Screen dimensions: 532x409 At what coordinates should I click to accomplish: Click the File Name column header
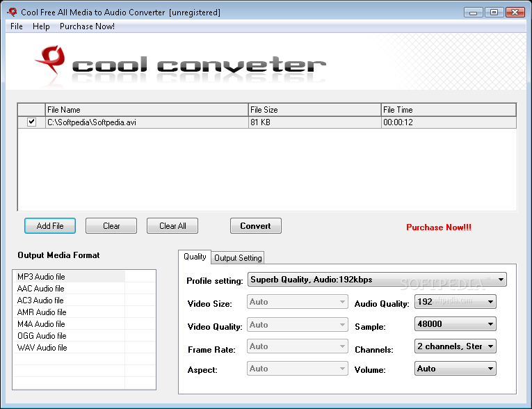coord(147,110)
